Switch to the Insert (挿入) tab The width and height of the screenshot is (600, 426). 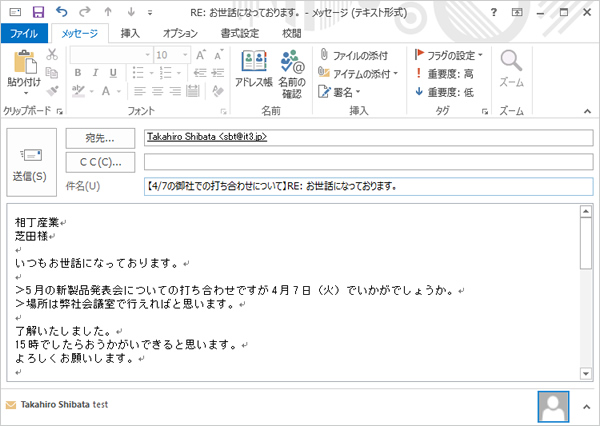130,33
